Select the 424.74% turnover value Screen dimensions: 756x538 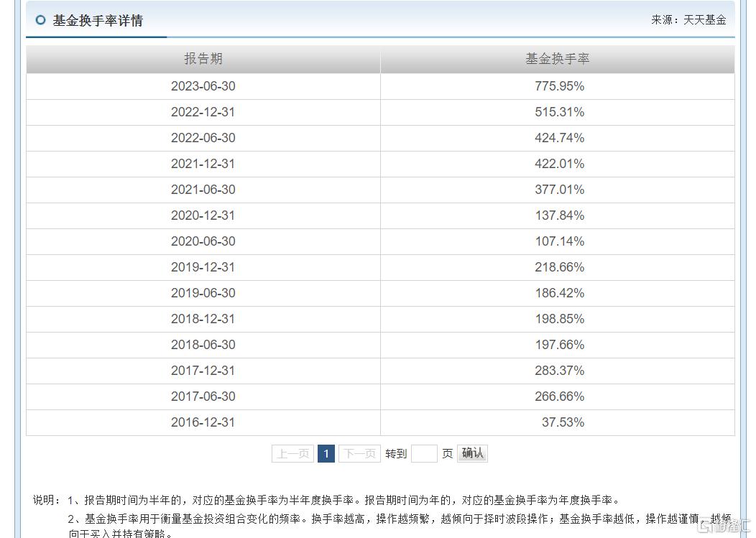559,138
